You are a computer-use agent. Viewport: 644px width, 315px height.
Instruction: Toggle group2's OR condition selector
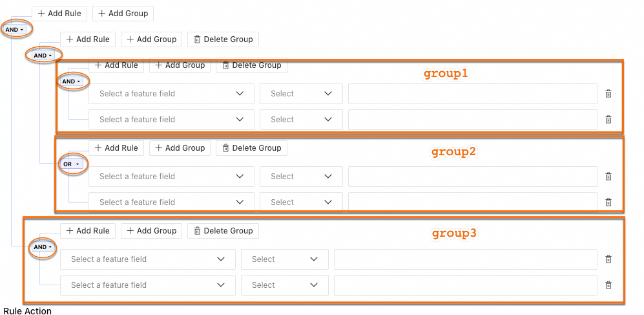click(x=71, y=164)
